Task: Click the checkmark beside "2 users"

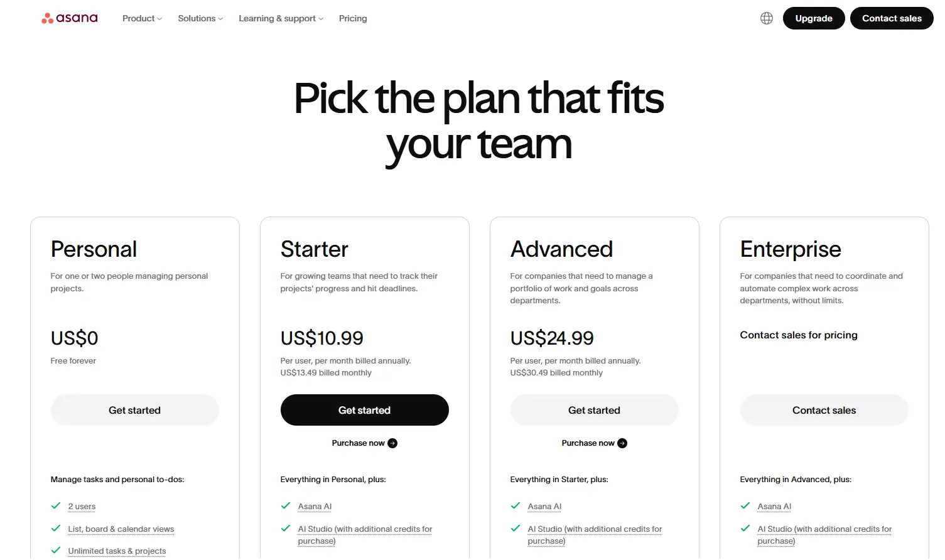Action: (x=55, y=505)
